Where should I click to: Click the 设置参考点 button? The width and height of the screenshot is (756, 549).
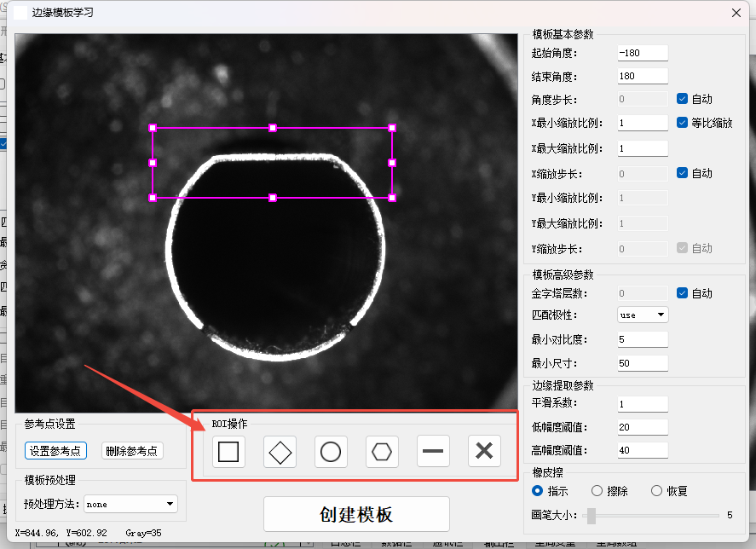coord(55,451)
